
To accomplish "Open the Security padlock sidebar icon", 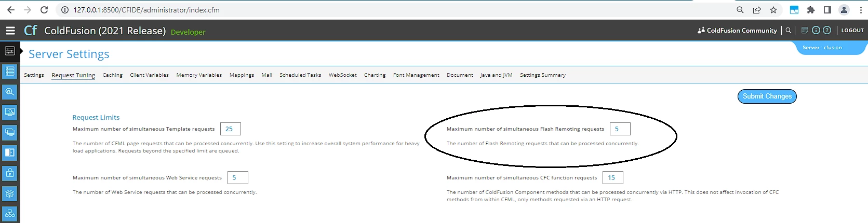I will tap(10, 173).
